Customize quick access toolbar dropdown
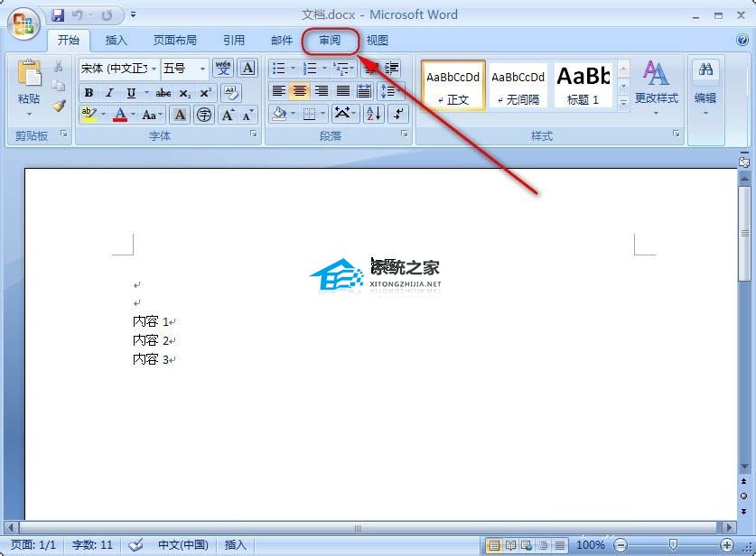 [x=133, y=15]
